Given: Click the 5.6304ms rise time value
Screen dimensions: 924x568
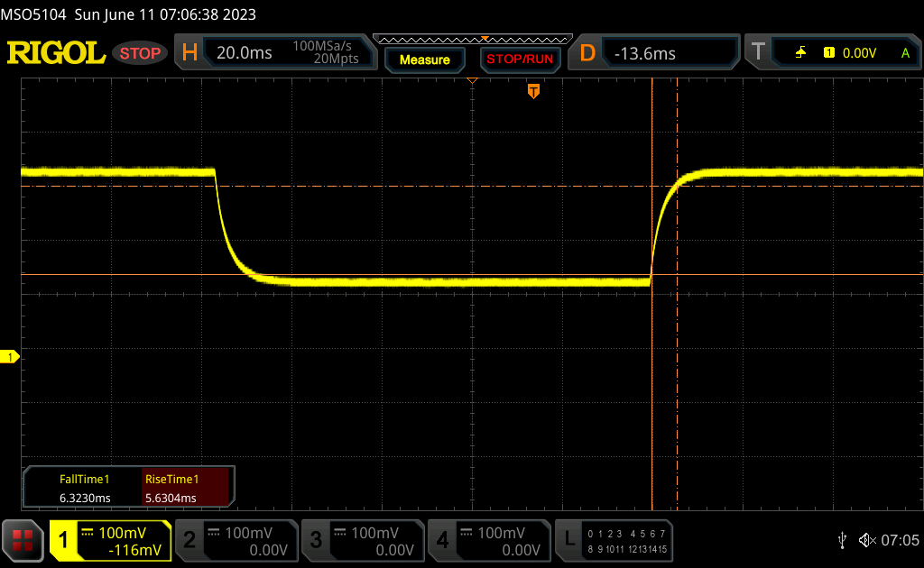Looking at the screenshot, I should click(171, 498).
